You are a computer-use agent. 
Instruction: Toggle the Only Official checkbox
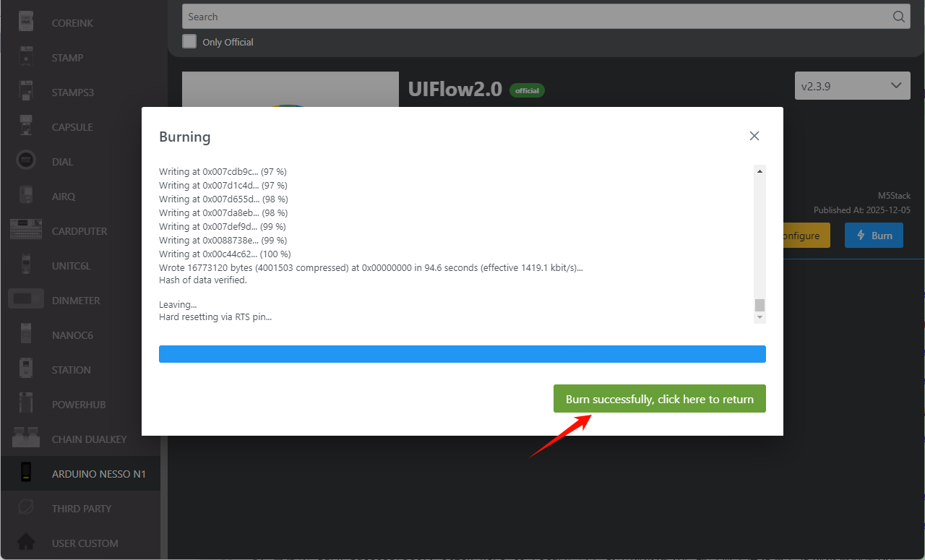(189, 41)
